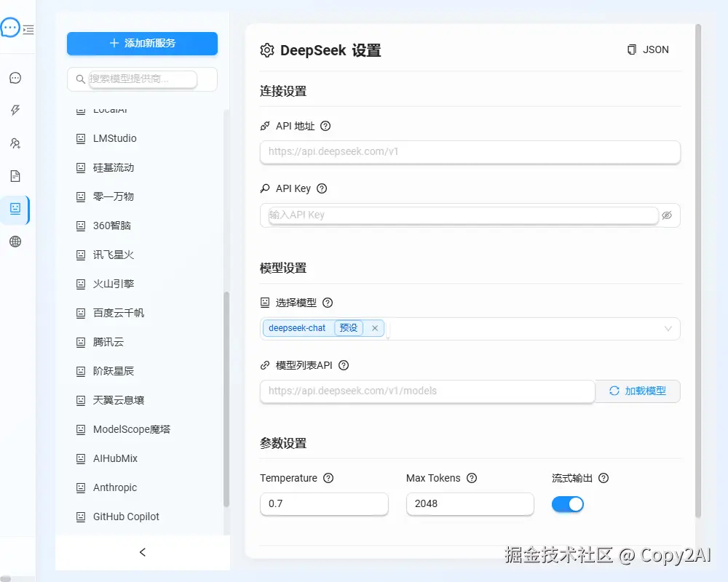This screenshot has height=582, width=728.
Task: Click help icon next to 选择模型
Action: click(328, 303)
